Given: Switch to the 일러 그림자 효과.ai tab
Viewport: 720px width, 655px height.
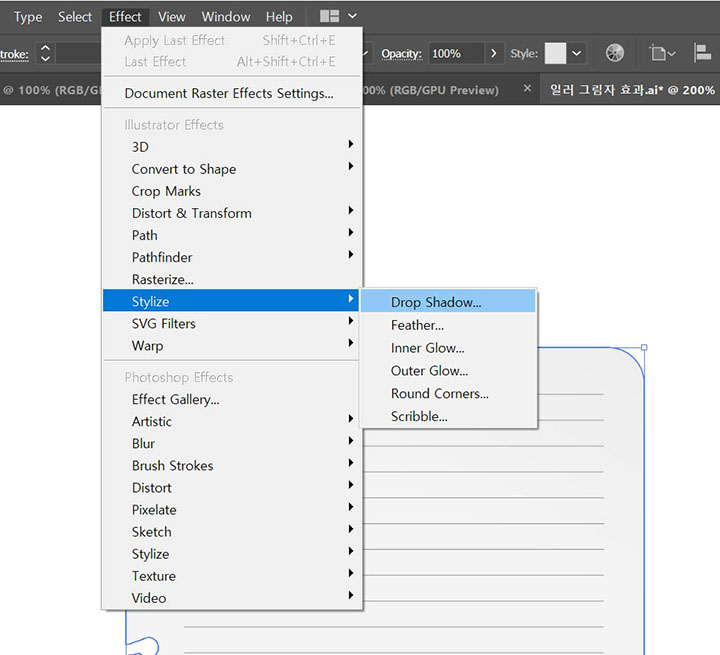Looking at the screenshot, I should pyautogui.click(x=632, y=90).
